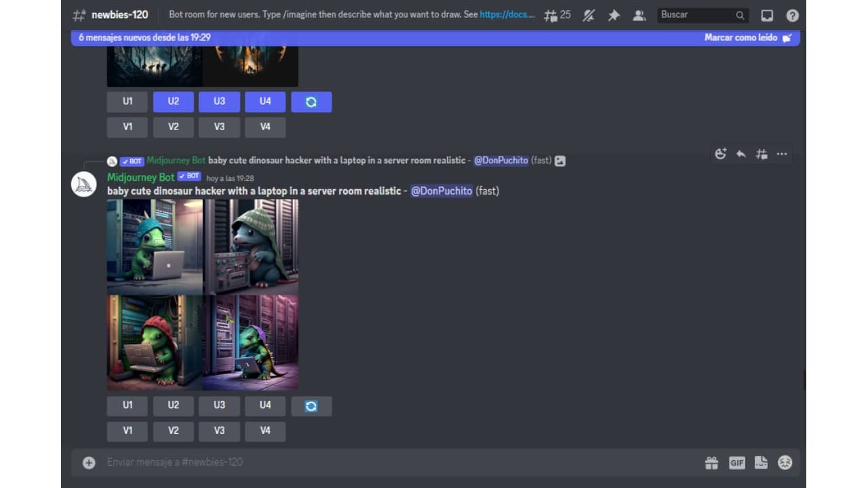This screenshot has height=488, width=868.
Task: Open more options for the message
Action: 782,154
